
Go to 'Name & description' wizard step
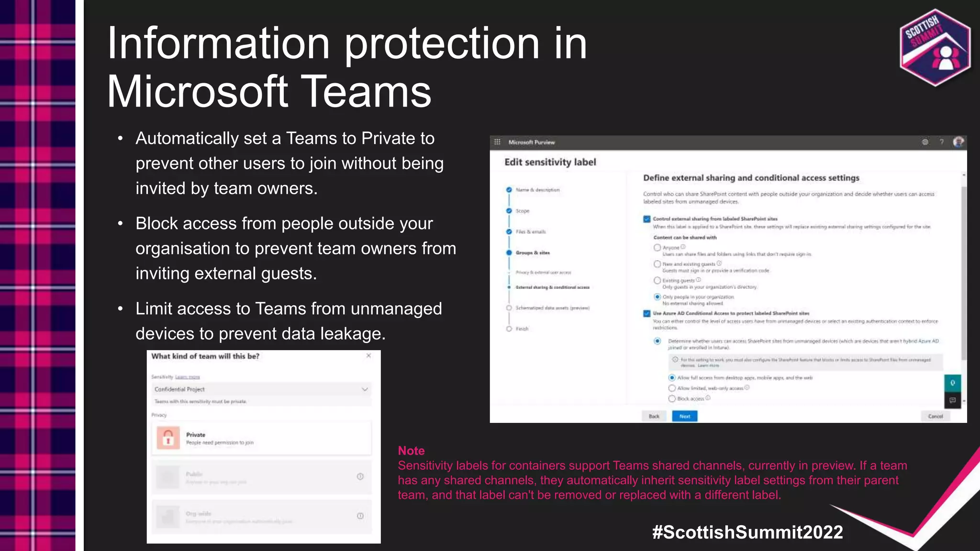[x=537, y=190]
